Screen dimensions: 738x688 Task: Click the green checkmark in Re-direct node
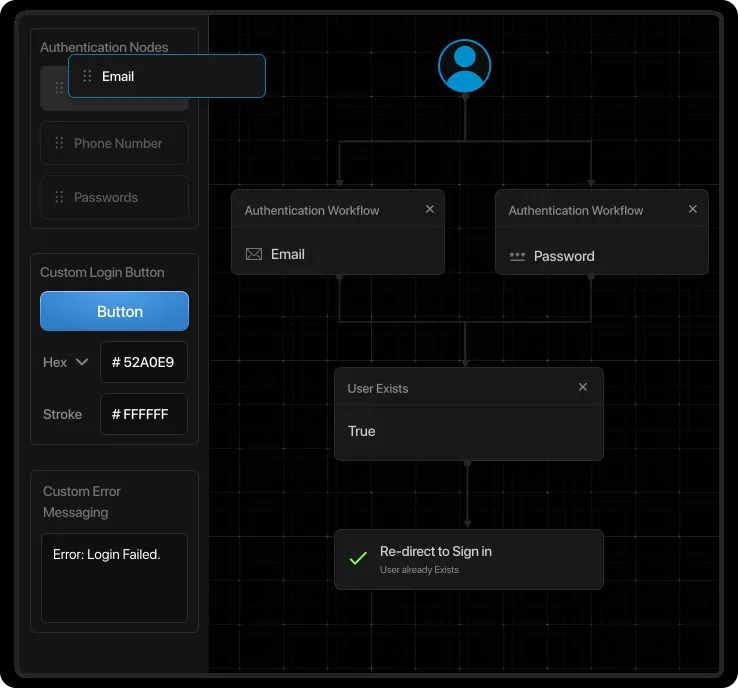357,559
